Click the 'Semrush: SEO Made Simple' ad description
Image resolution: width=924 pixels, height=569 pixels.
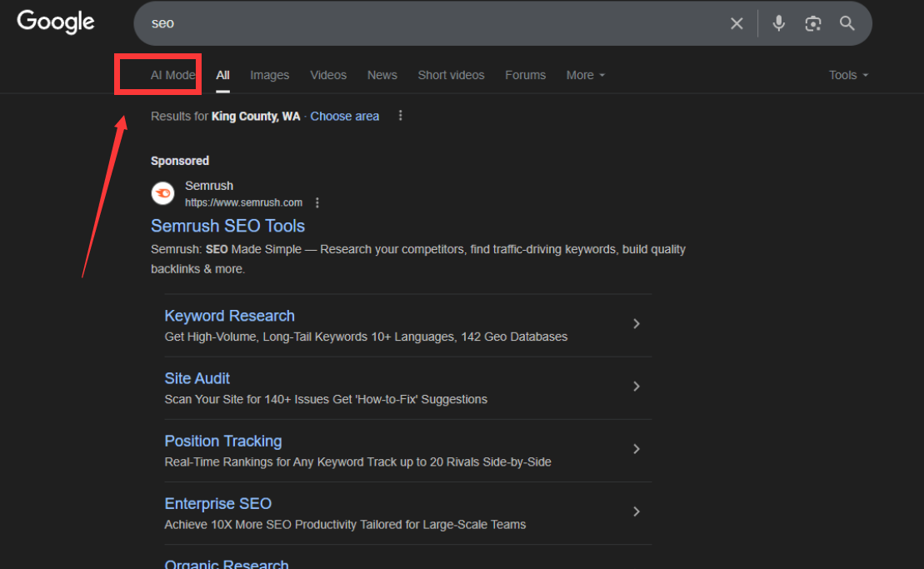[417, 259]
